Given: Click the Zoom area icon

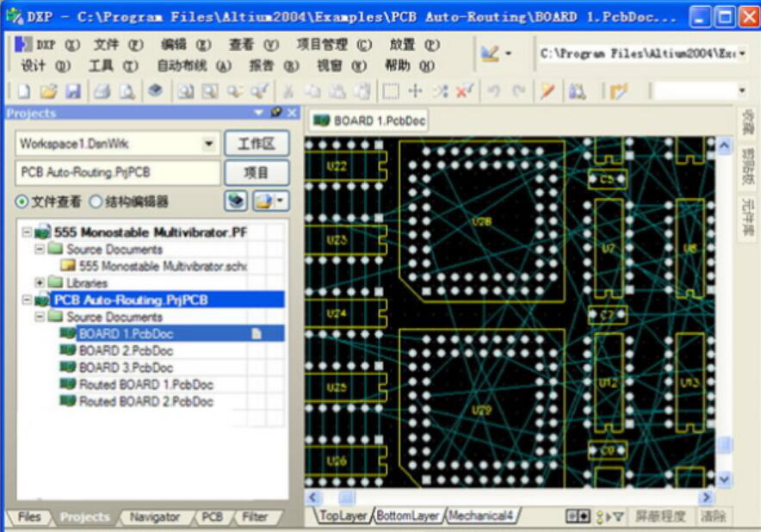Looking at the screenshot, I should click(210, 90).
